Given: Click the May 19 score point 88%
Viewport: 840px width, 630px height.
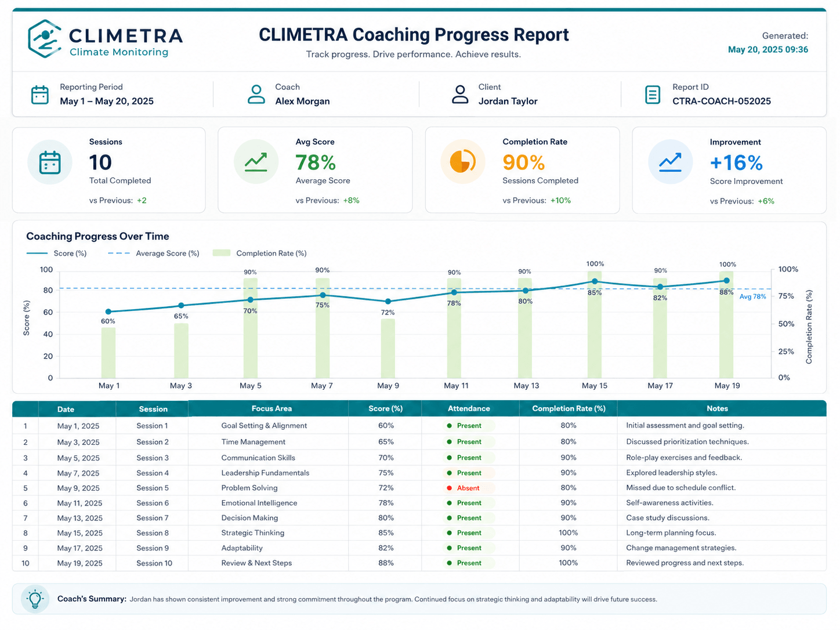Looking at the screenshot, I should [x=726, y=281].
